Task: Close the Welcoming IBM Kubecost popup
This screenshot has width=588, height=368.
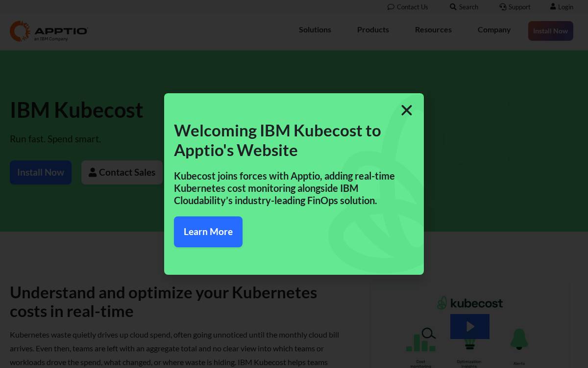Action: (407, 110)
